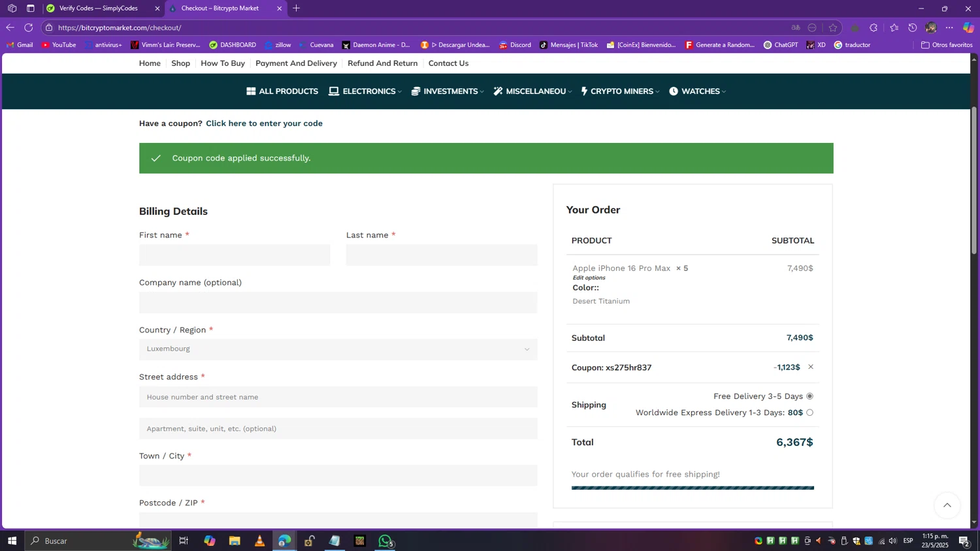Expand the Watches menu
The width and height of the screenshot is (980, 551).
point(697,91)
